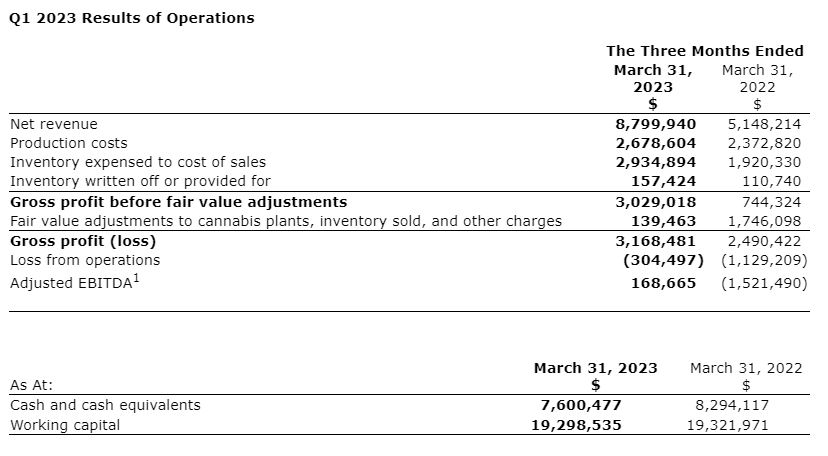This screenshot has width=828, height=456.
Task: Click the 3,029,018 gross profit value
Action: click(x=655, y=201)
